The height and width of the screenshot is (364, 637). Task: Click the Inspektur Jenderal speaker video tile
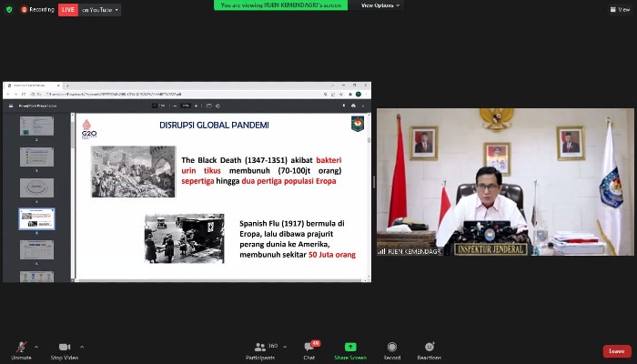[x=505, y=182]
